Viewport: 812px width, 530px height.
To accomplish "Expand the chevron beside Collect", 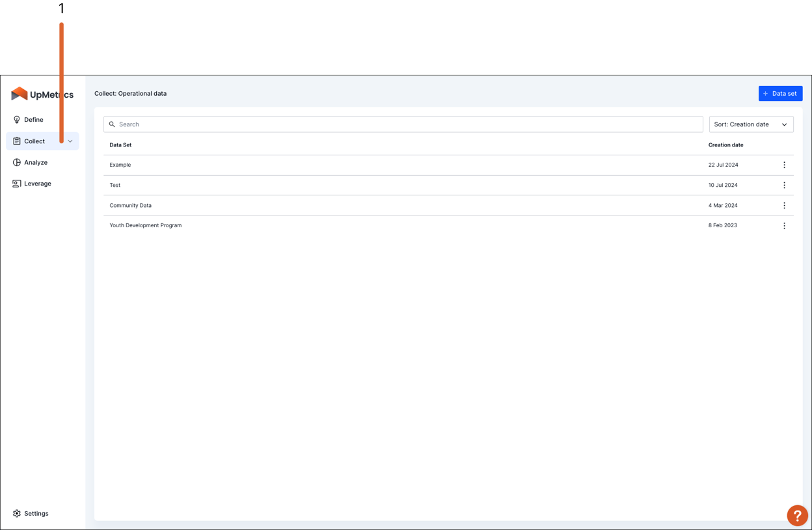I will coord(70,141).
